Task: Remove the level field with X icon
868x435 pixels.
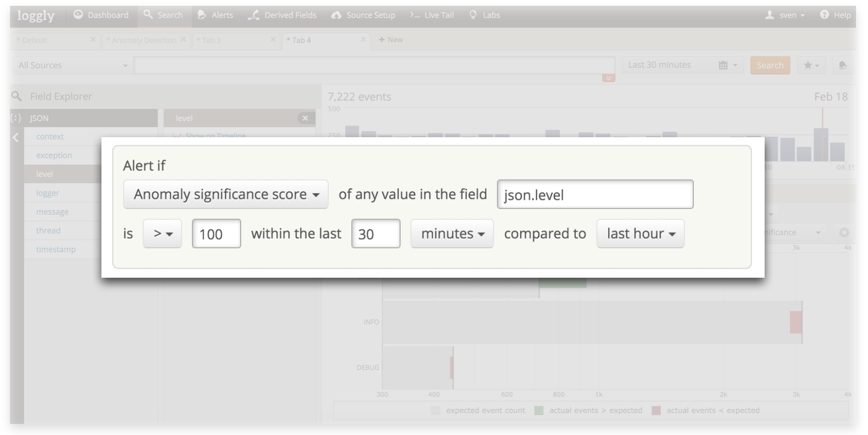Action: point(305,118)
